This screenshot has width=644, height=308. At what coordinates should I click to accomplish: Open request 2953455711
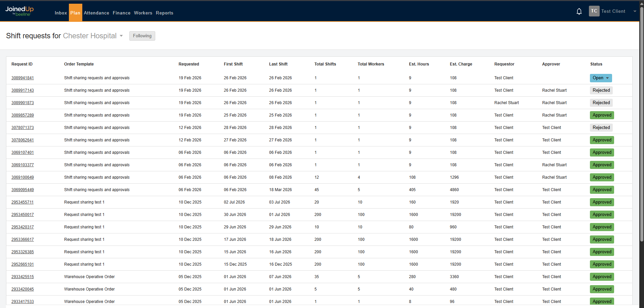click(23, 202)
